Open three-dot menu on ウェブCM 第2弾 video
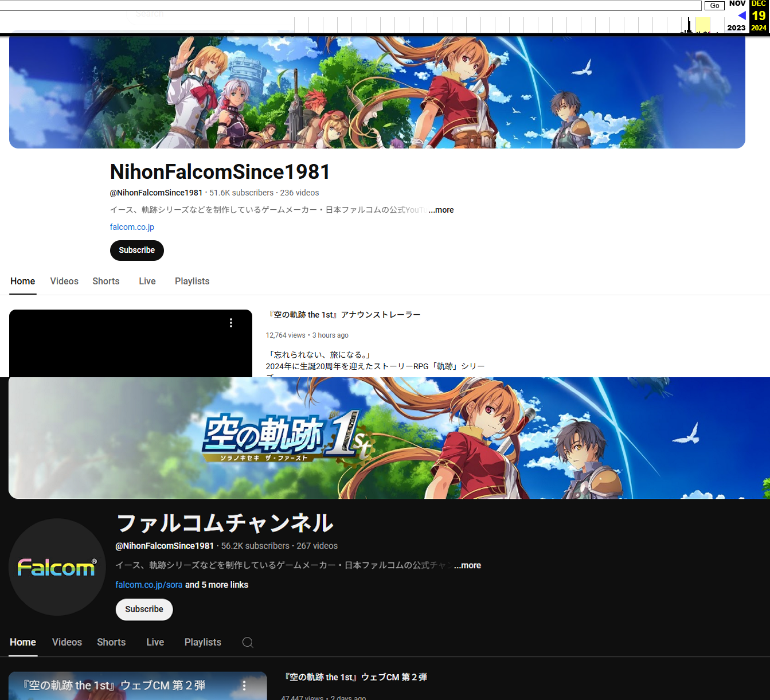The width and height of the screenshot is (770, 700). click(x=244, y=686)
